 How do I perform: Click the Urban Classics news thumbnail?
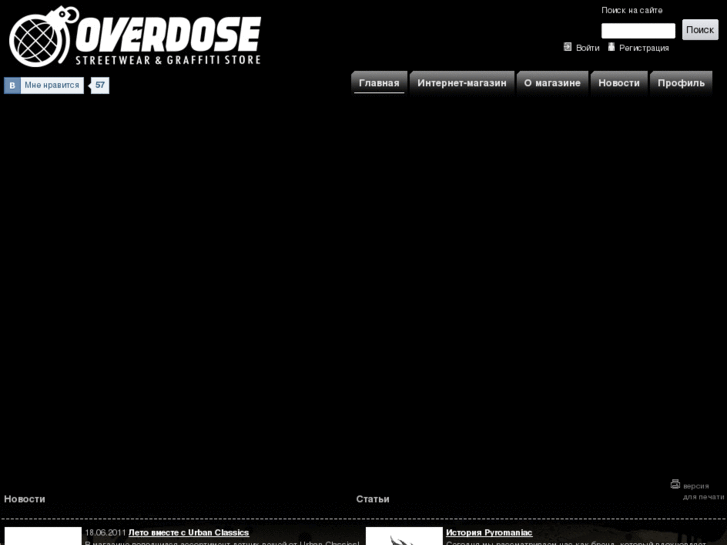click(43, 536)
